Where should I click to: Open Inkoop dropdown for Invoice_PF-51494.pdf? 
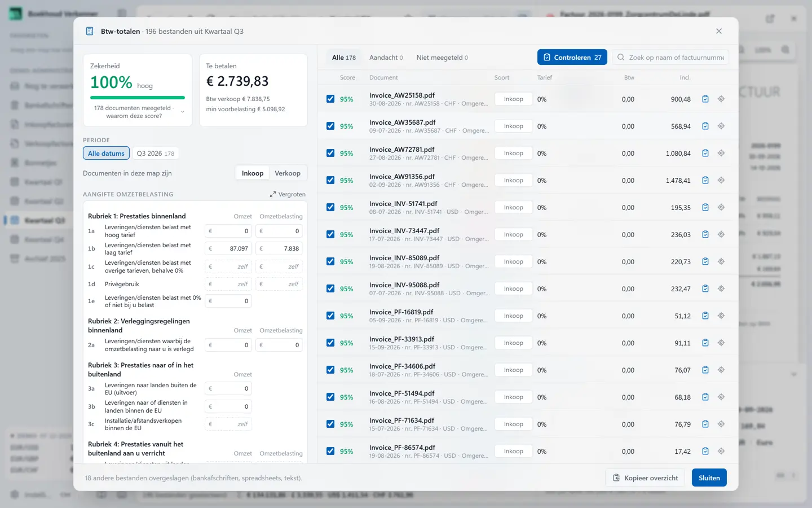pos(513,397)
